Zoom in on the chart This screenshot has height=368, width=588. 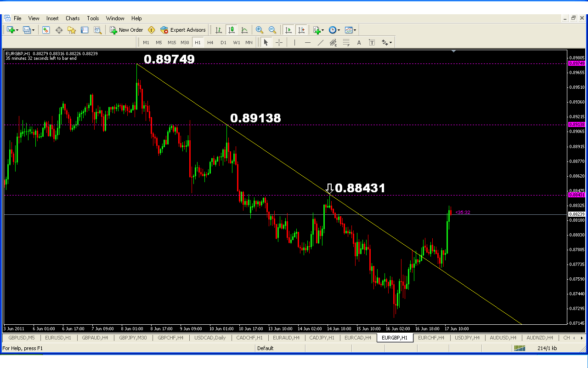(x=260, y=30)
